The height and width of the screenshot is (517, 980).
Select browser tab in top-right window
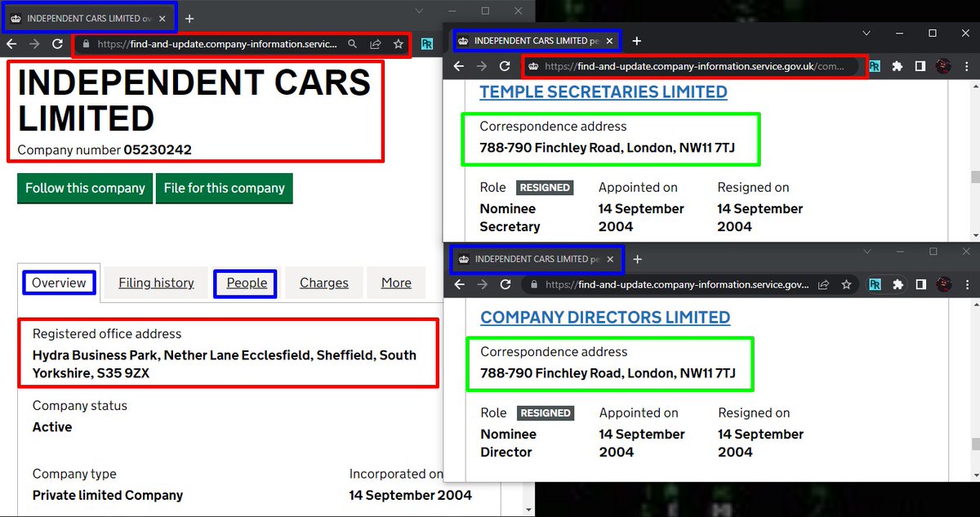[537, 40]
